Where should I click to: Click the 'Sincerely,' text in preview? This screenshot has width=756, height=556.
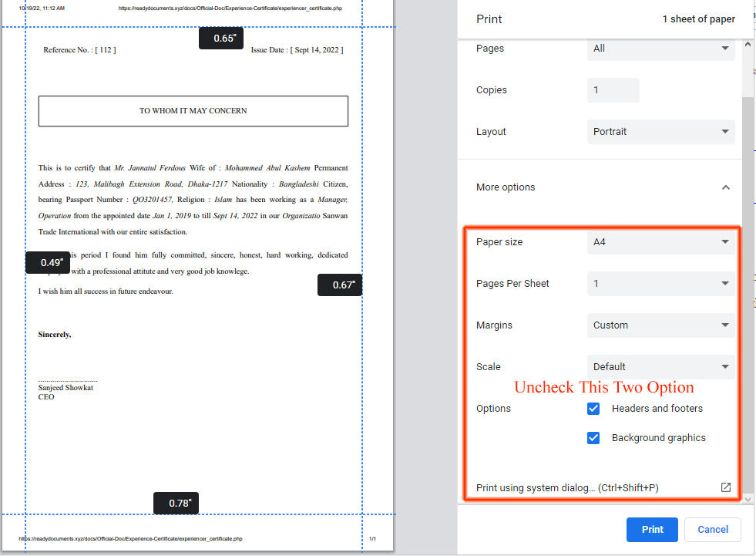pos(55,335)
